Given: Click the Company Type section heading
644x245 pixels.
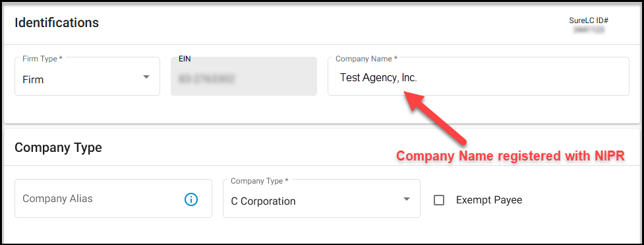Looking at the screenshot, I should coord(58,147).
